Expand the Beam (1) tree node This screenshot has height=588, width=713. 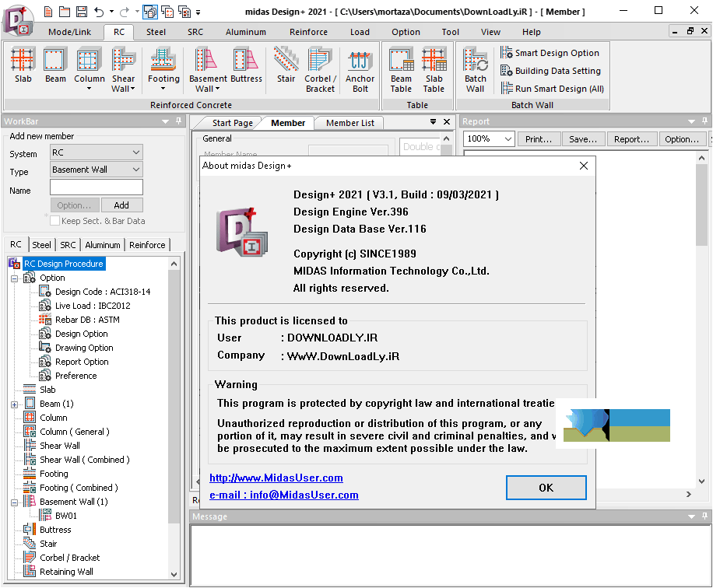pyautogui.click(x=15, y=404)
